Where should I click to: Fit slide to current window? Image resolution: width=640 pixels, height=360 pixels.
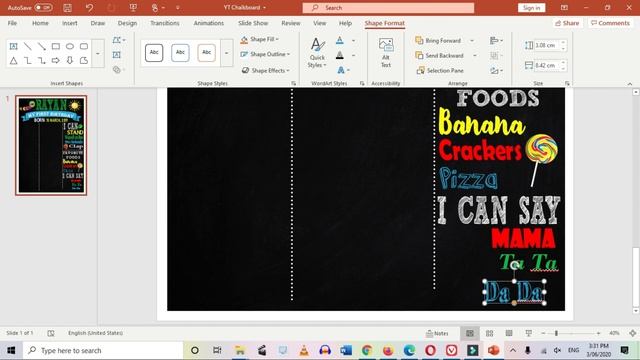click(632, 333)
